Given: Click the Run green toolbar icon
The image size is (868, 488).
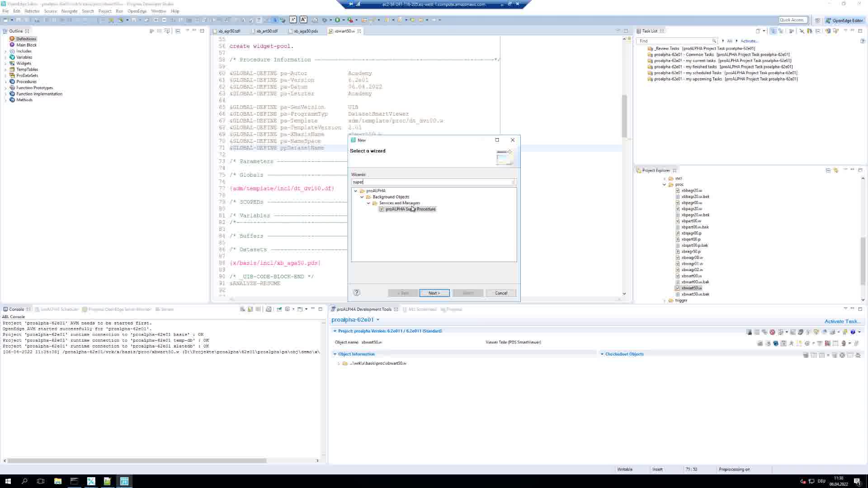Looking at the screenshot, I should click(337, 20).
